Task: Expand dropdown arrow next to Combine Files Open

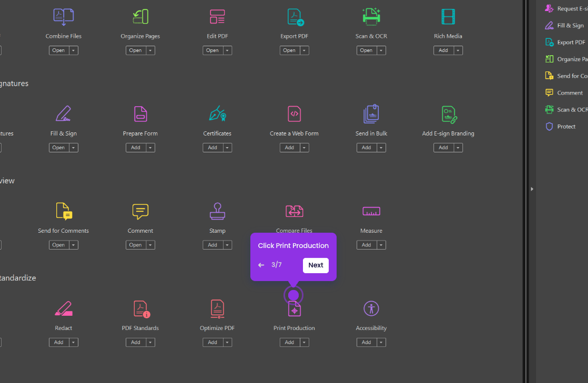Action: (x=74, y=50)
